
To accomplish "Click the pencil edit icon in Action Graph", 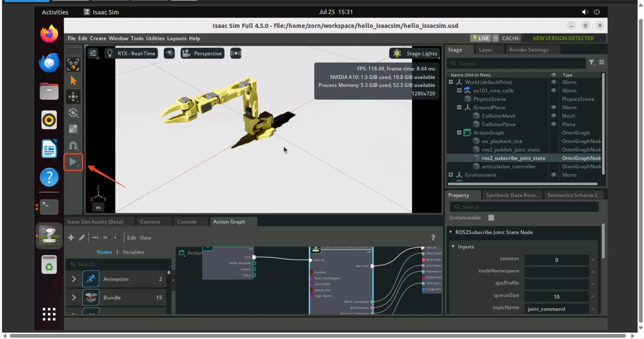I will point(82,237).
